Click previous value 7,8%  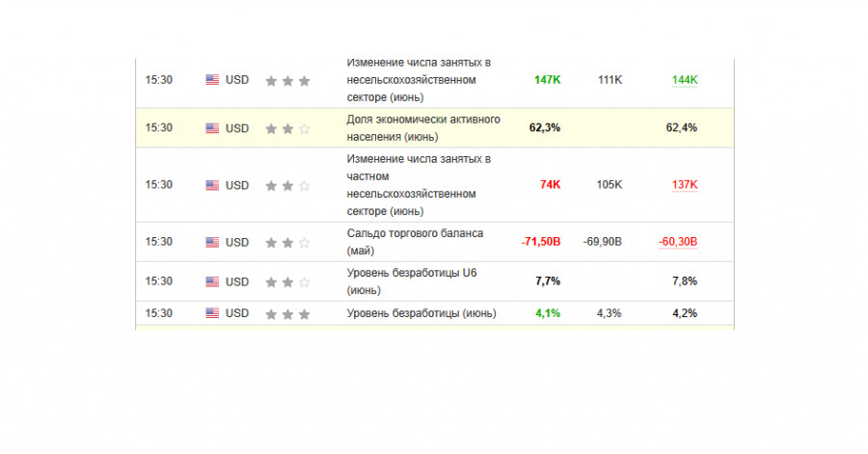(x=684, y=281)
